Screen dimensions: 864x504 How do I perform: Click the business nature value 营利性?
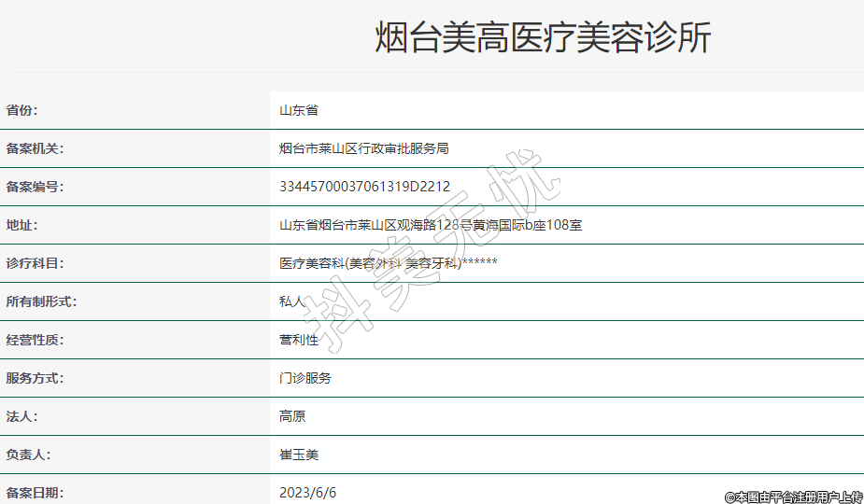[x=299, y=340]
